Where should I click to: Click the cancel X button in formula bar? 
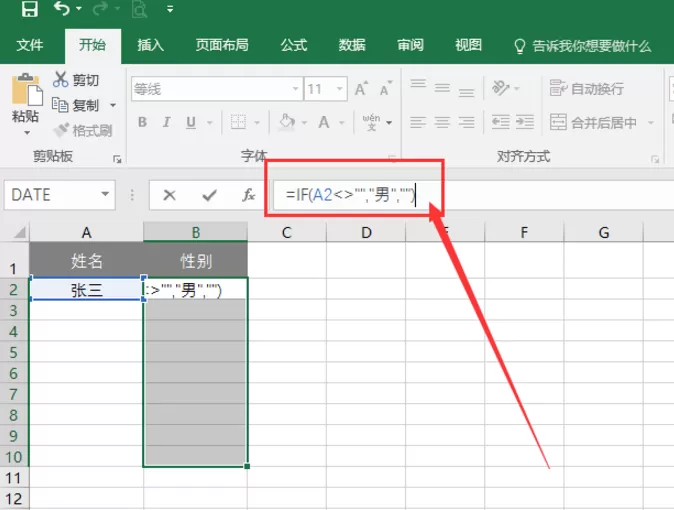pos(169,195)
